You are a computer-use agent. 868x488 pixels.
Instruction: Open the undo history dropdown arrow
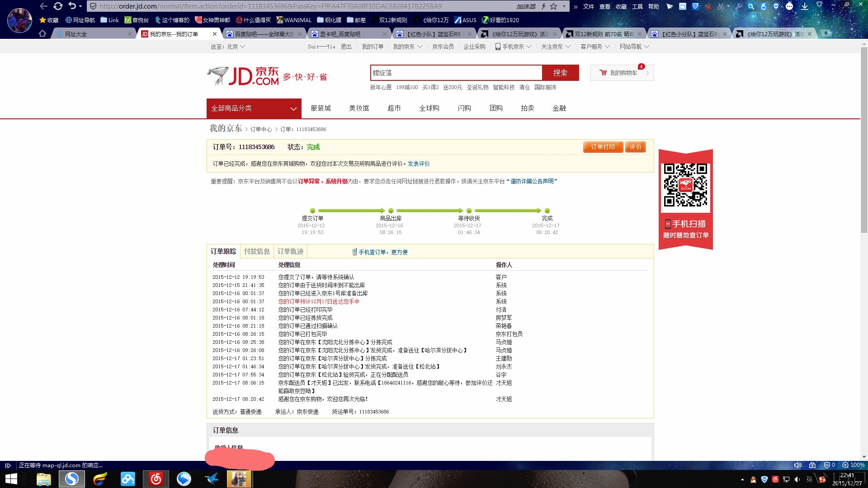click(x=81, y=6)
